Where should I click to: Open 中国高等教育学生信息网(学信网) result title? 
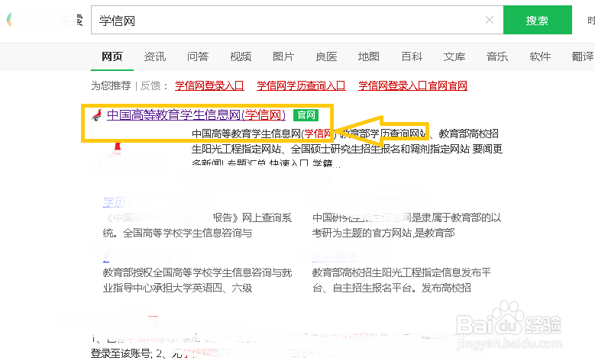tap(196, 114)
